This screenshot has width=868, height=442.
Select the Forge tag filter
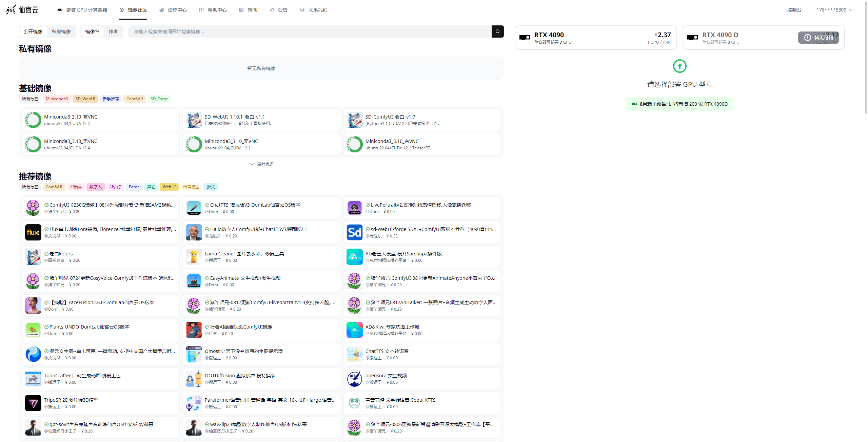(134, 187)
